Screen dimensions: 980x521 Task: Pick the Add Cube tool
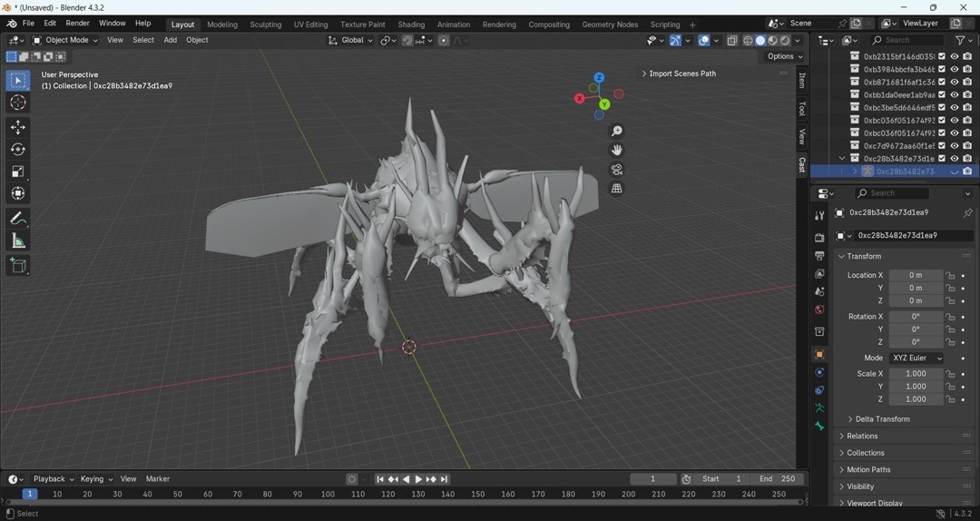(x=18, y=265)
